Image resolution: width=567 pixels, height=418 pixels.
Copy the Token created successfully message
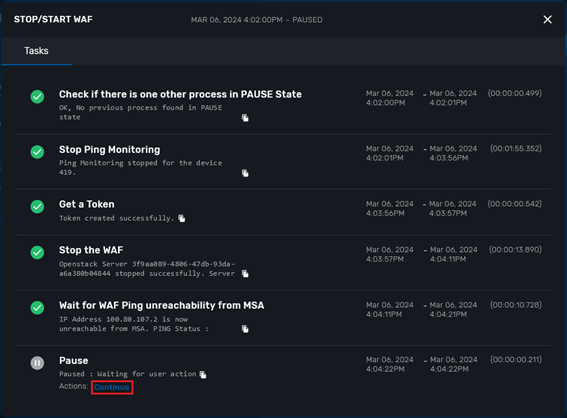point(182,218)
